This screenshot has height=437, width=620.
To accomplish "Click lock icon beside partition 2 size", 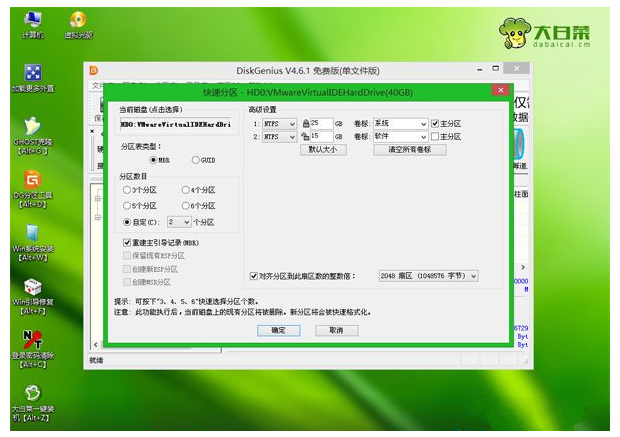I will tap(305, 136).
